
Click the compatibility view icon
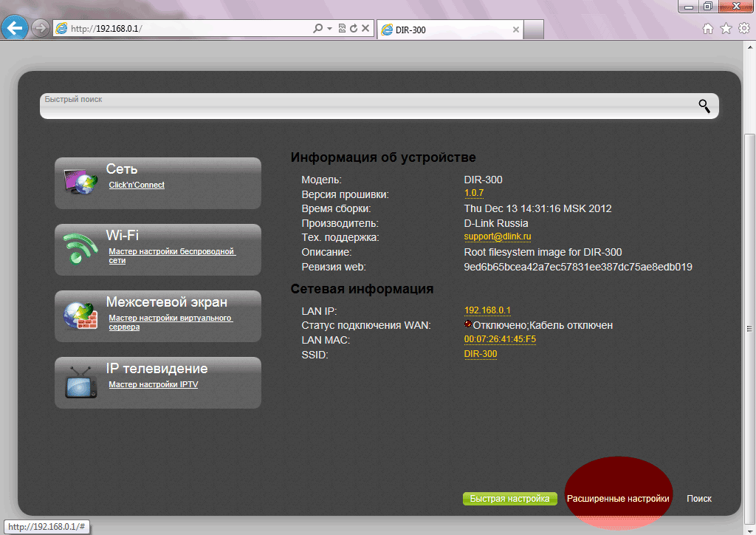point(342,29)
